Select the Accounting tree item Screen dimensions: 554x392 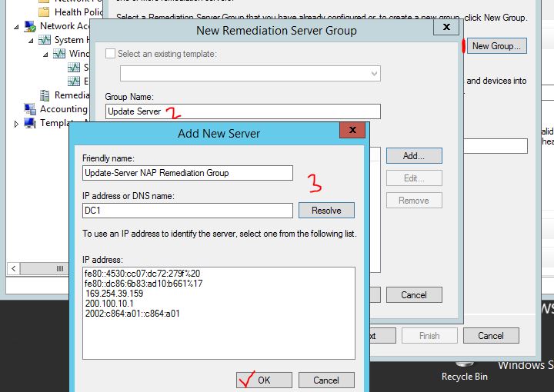pyautogui.click(x=64, y=109)
